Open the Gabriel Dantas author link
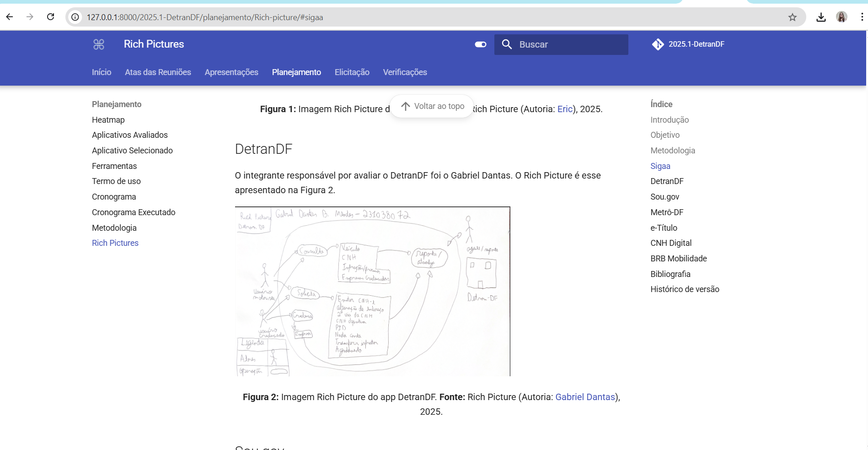This screenshot has width=868, height=450. pyautogui.click(x=585, y=397)
